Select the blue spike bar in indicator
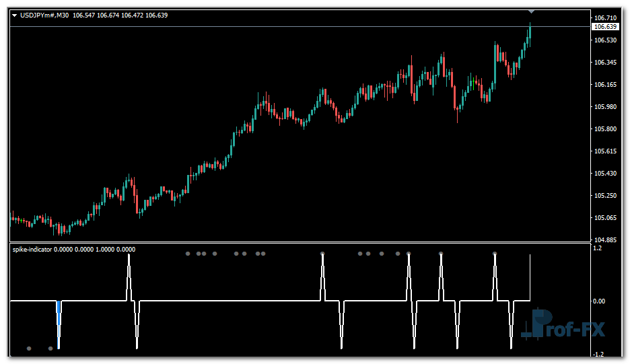The height and width of the screenshot is (364, 630). [x=59, y=313]
